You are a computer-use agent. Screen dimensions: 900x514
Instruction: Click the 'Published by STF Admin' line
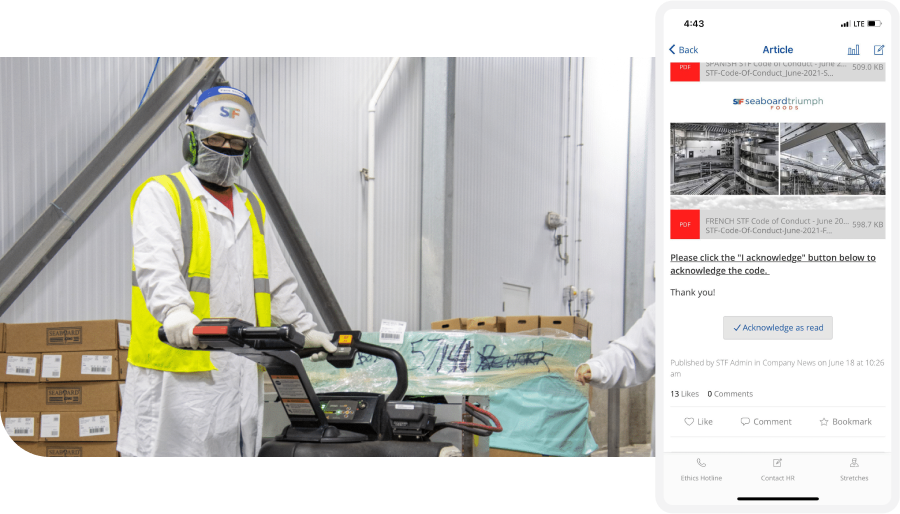pos(777,368)
